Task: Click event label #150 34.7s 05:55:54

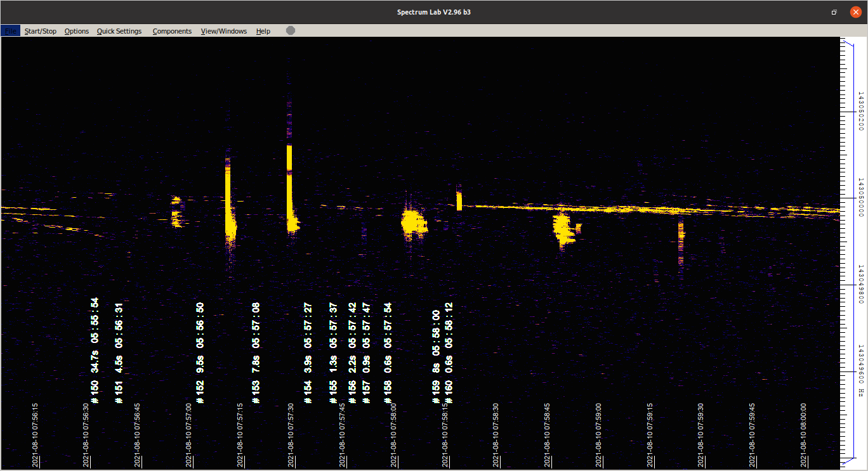Action: [95, 351]
